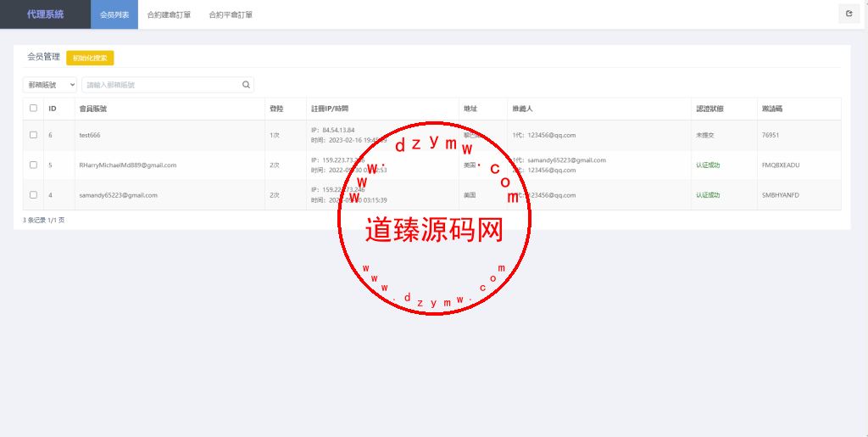This screenshot has height=437, width=868.
Task: Toggle the select-all checkbox in table header
Action: [33, 108]
